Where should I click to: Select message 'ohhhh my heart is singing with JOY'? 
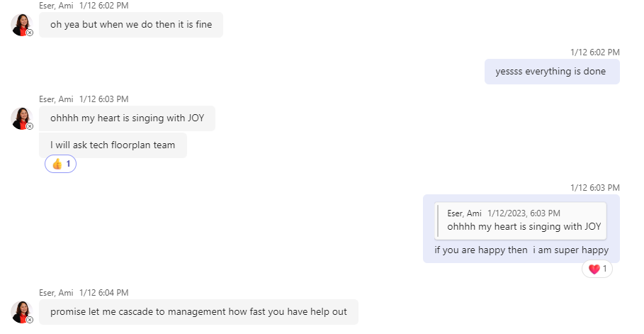coord(127,118)
